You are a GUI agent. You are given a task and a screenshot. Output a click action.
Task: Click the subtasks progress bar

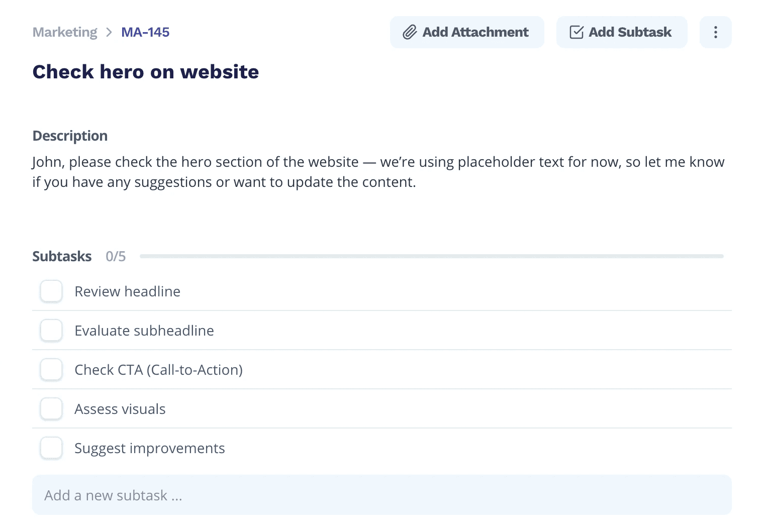coord(432,256)
